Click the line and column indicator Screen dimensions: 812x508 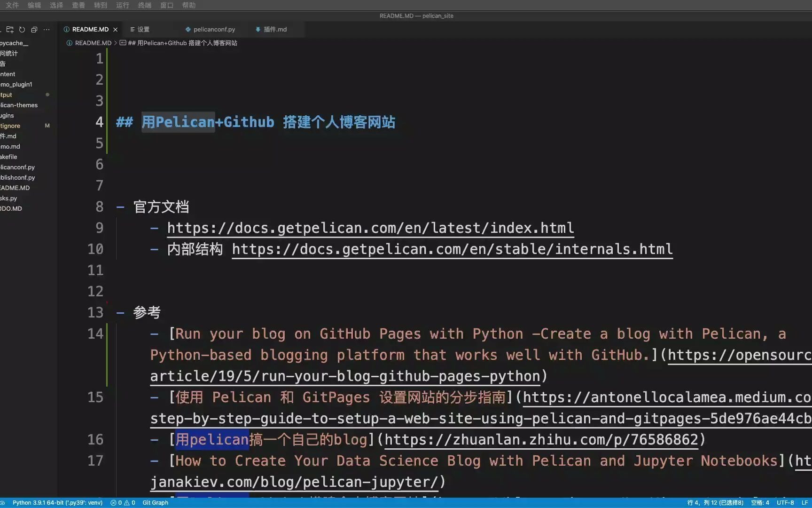[x=715, y=502]
